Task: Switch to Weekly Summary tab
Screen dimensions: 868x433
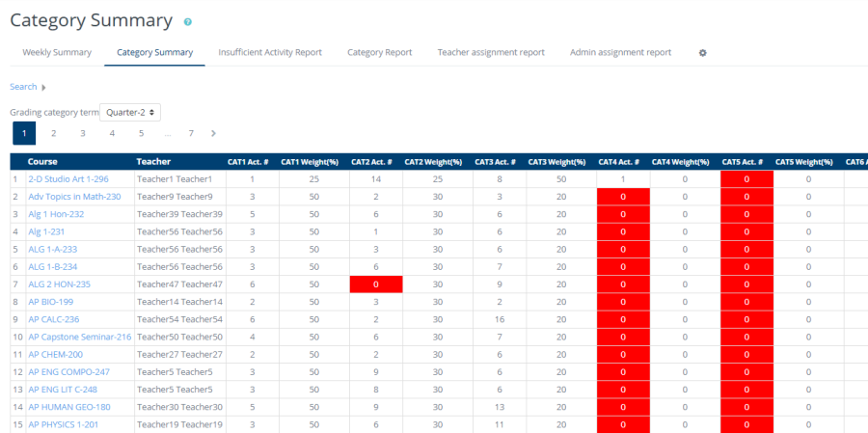Action: point(57,52)
